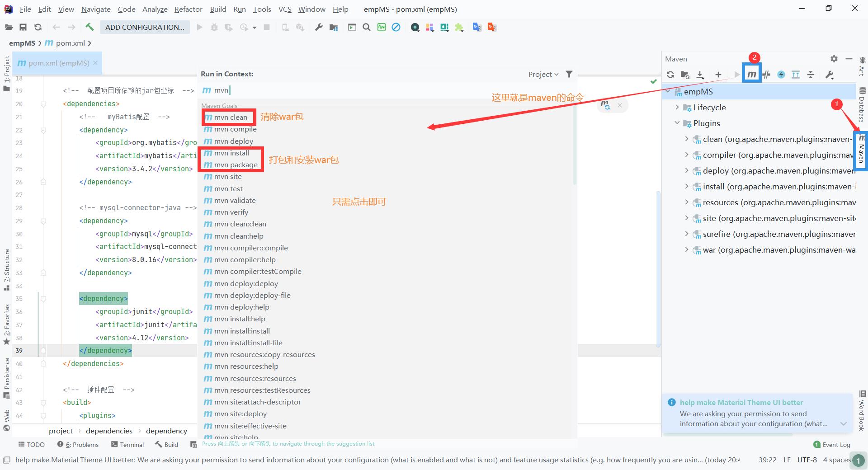Save all files with the disk icon

pos(23,27)
